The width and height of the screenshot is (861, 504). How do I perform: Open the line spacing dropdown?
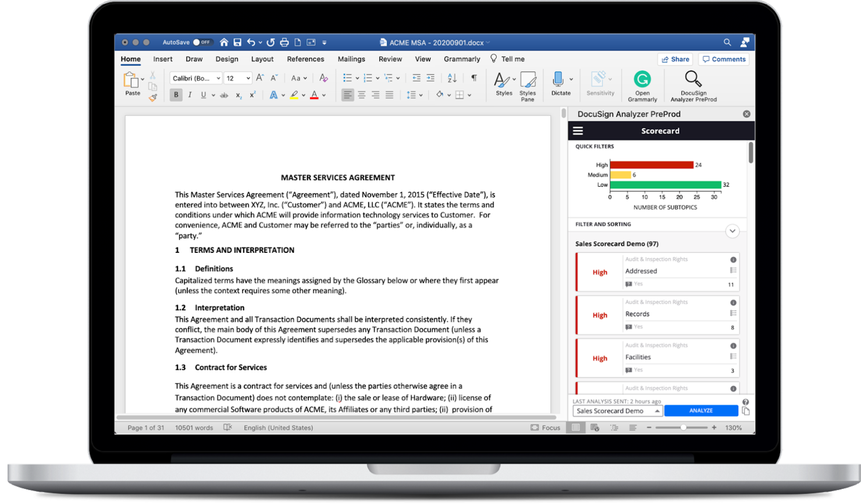414,95
